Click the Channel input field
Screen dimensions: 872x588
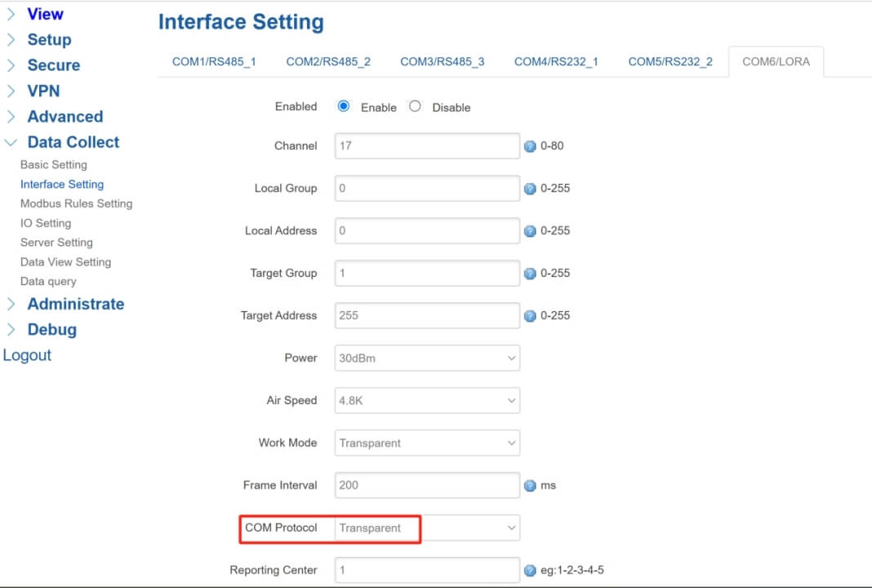pyautogui.click(x=427, y=145)
